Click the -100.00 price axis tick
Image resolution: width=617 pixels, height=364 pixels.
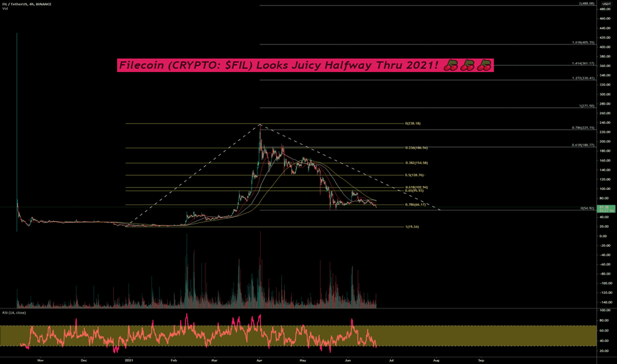click(605, 283)
